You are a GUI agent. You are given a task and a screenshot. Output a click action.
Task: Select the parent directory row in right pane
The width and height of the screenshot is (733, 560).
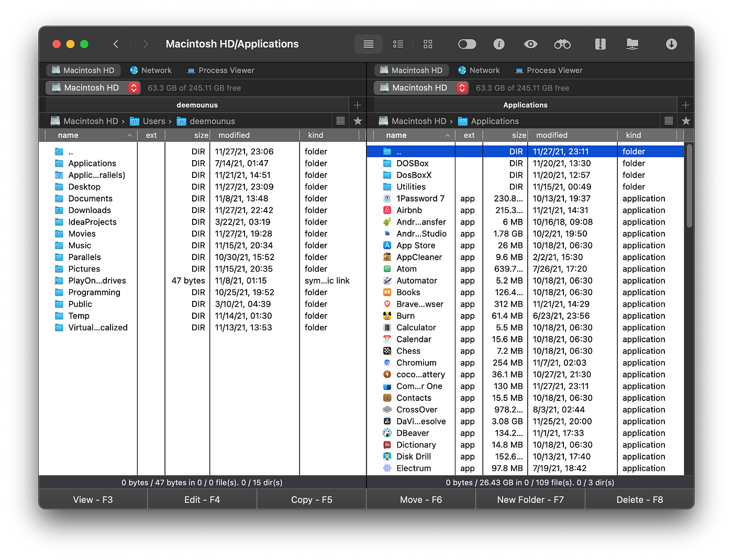[525, 152]
